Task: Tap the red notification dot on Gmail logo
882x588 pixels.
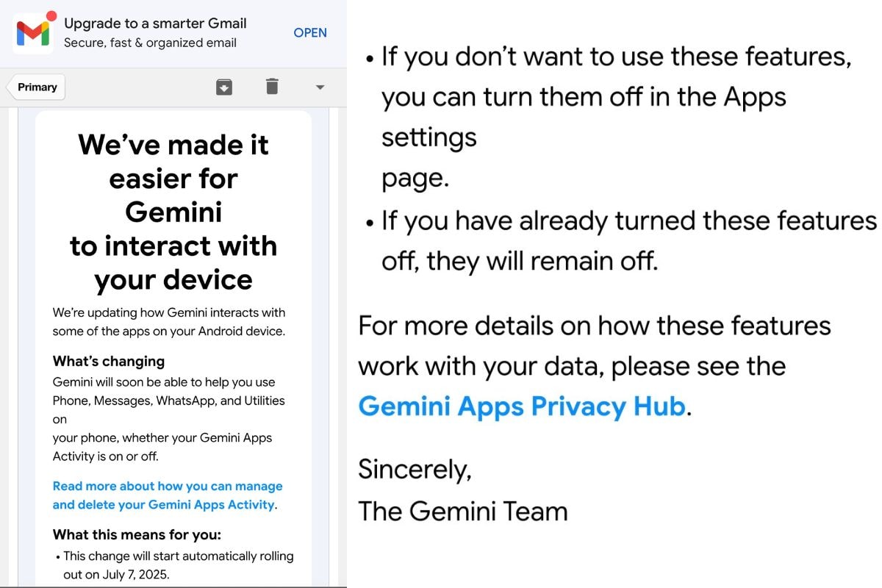Action: click(x=51, y=15)
